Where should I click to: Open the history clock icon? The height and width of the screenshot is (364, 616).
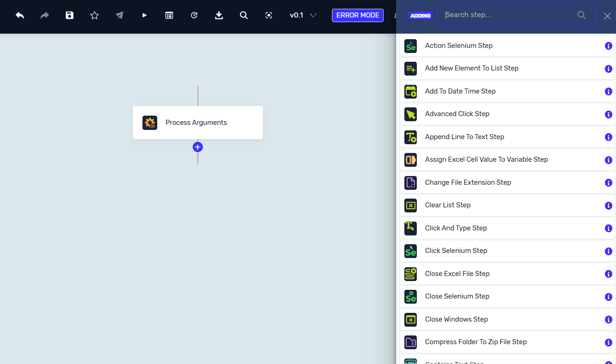194,15
